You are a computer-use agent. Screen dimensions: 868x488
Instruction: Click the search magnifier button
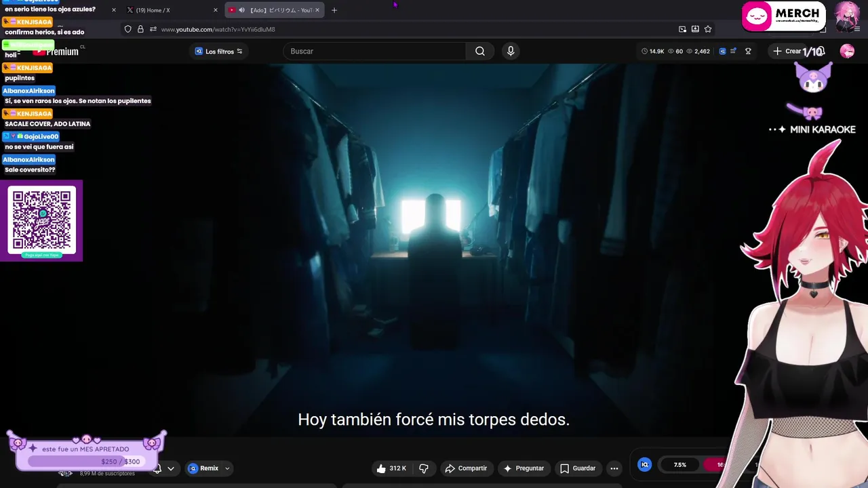(480, 51)
